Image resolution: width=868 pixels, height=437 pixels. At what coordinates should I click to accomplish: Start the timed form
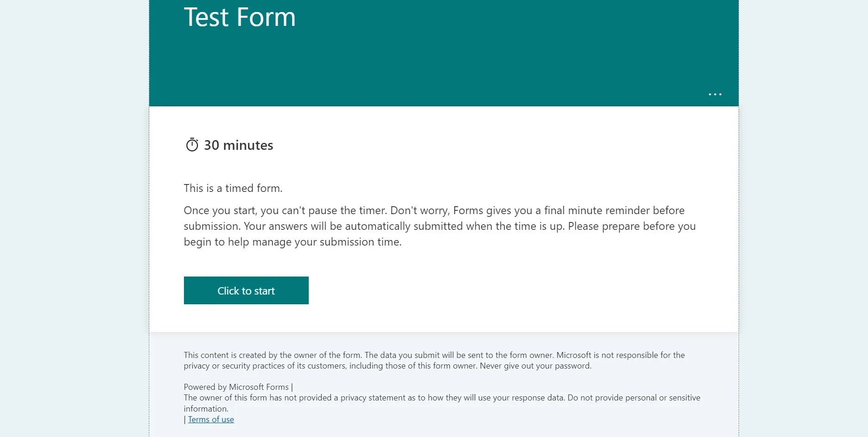246,290
